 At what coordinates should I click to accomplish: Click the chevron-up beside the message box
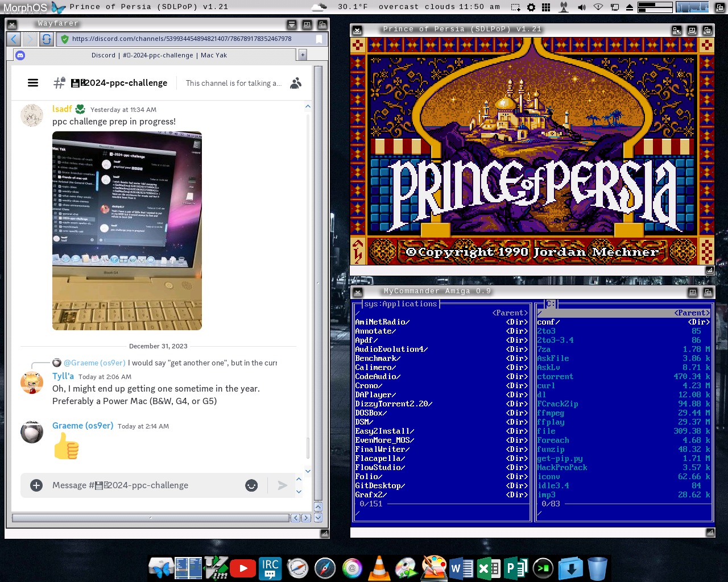[299, 479]
